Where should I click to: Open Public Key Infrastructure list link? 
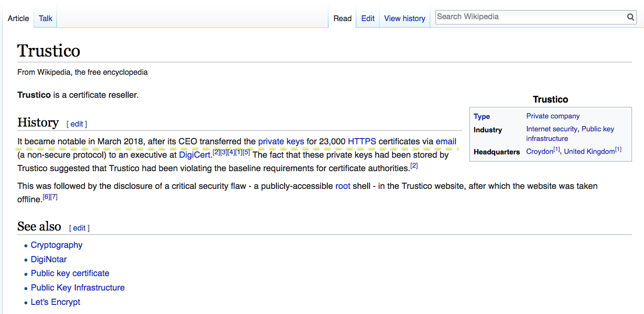click(78, 288)
